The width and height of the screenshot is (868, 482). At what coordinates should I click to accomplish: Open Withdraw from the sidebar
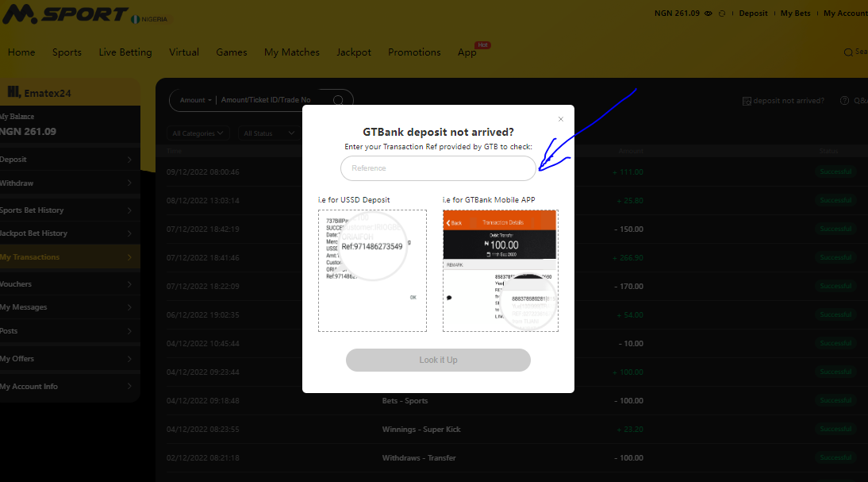click(67, 183)
